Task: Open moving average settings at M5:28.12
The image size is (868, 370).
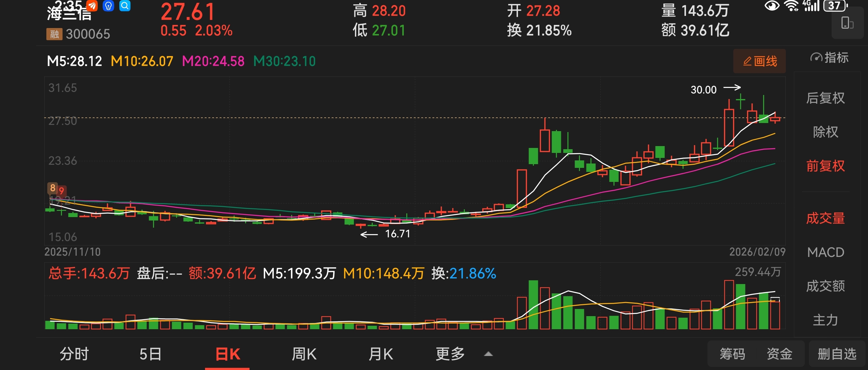Action: 74,61
